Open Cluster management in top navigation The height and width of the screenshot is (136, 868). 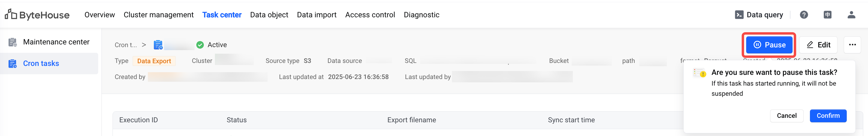[158, 15]
